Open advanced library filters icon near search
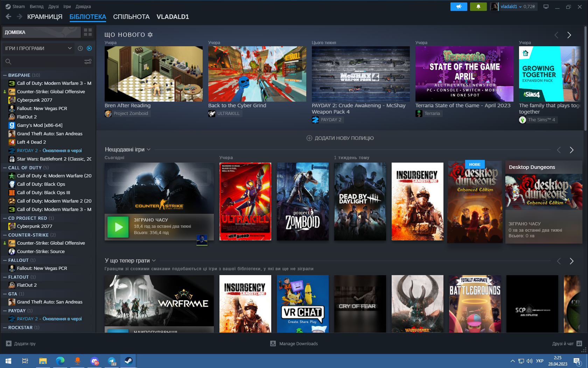 point(87,61)
